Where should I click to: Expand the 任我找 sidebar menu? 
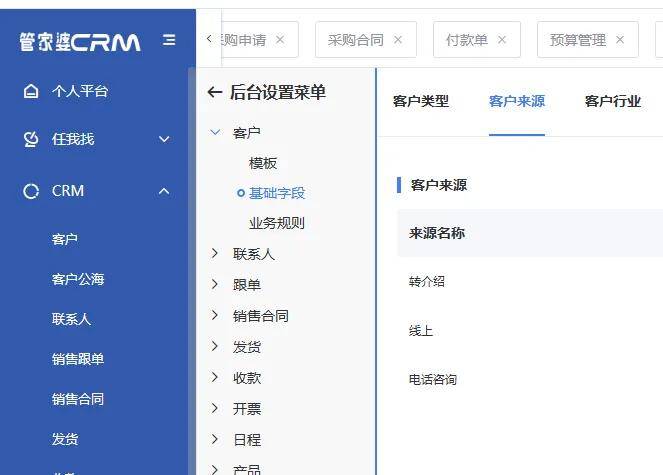(164, 139)
